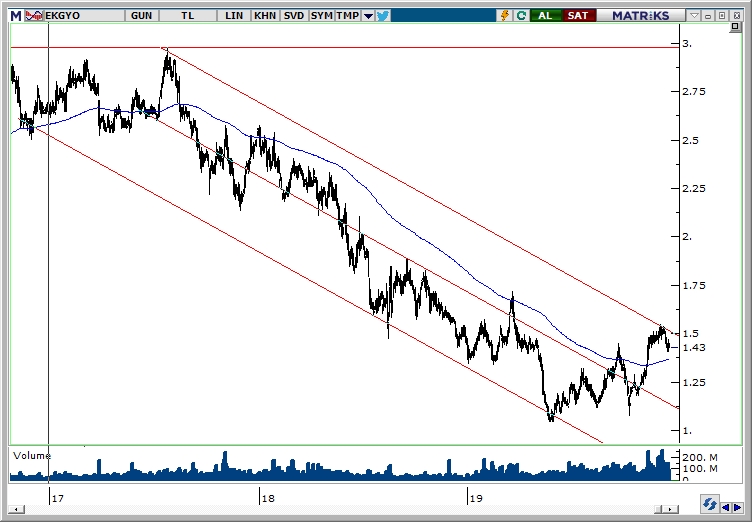Toggle the SVD toolbar option

294,16
